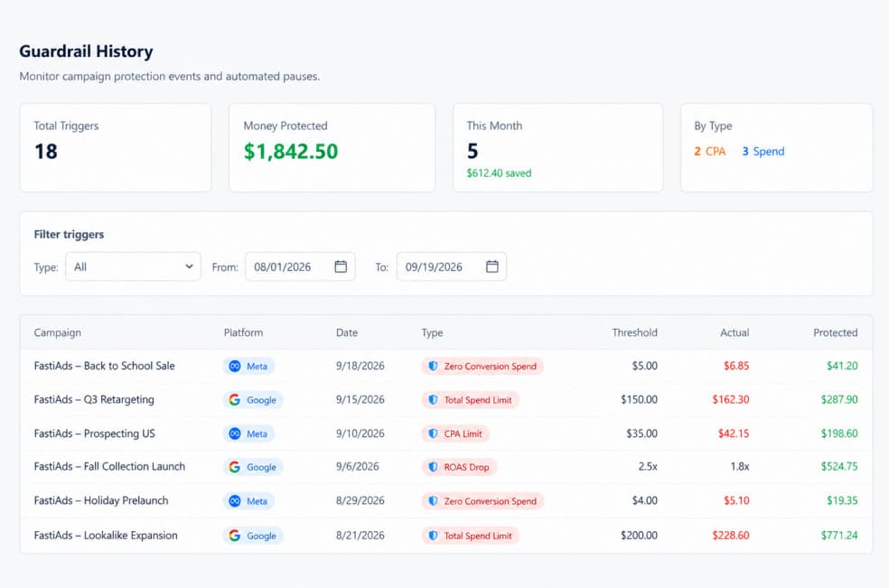Click the Threshold column header

point(634,333)
